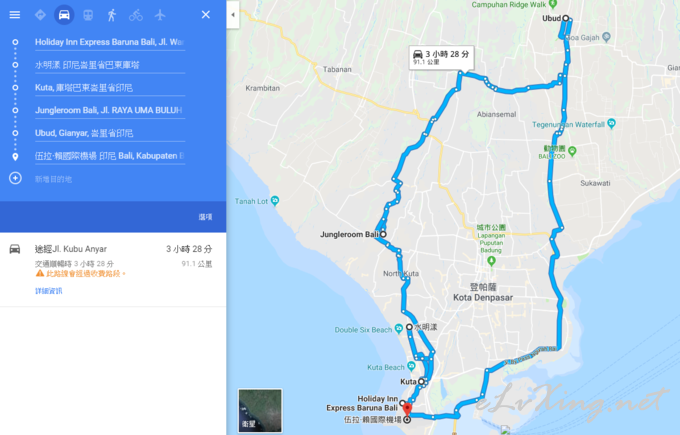Edit the Jungleroom Bali destination field
This screenshot has width=680, height=435.
(110, 110)
